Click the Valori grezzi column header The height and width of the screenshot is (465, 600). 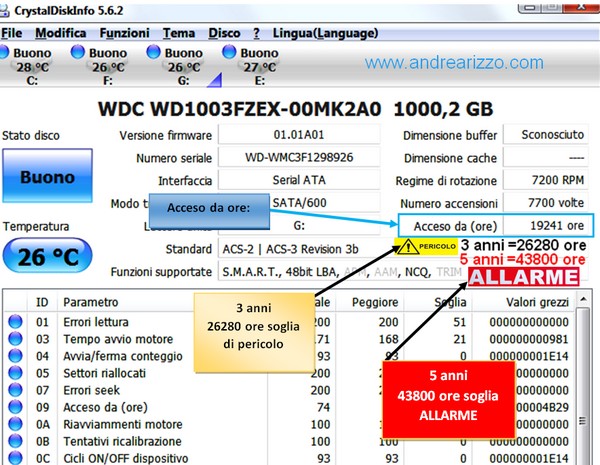(x=537, y=302)
